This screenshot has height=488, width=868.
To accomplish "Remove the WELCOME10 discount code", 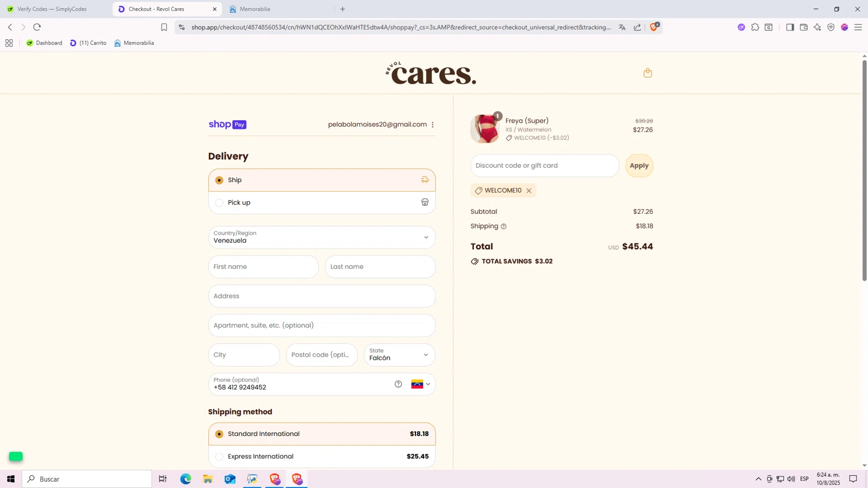I will click(x=529, y=191).
